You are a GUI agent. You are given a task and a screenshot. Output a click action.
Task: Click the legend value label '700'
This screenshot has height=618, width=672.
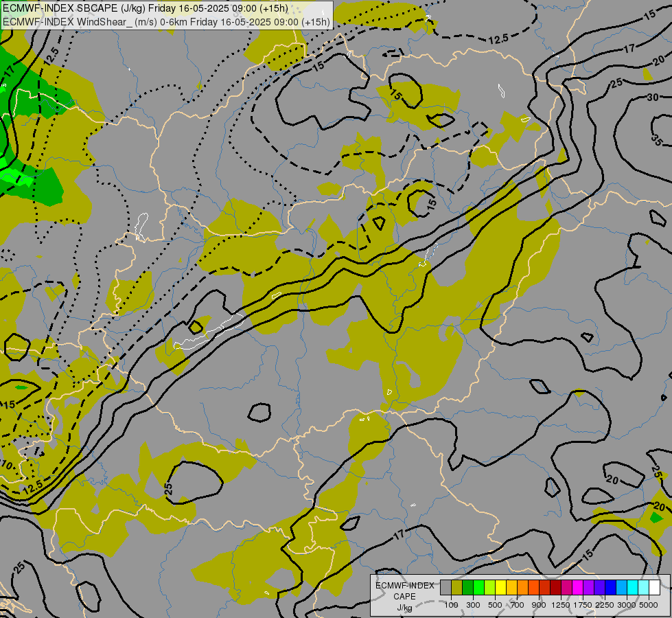[x=518, y=605]
